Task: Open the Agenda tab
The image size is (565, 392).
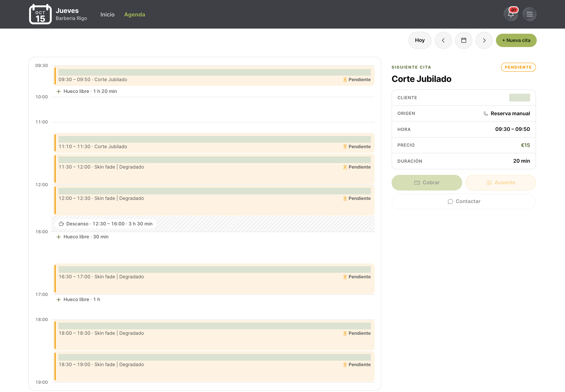Action: pyautogui.click(x=135, y=15)
